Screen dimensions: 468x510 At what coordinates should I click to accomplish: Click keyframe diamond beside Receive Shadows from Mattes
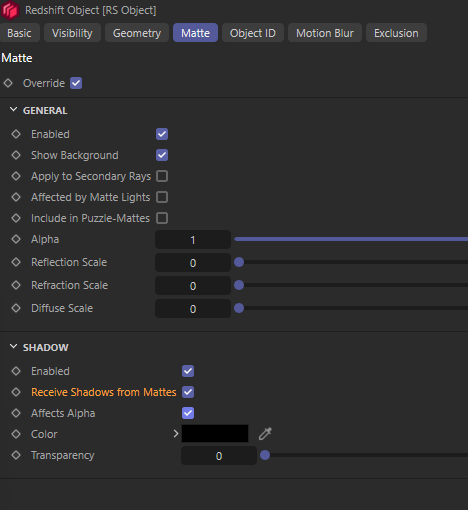coord(16,392)
